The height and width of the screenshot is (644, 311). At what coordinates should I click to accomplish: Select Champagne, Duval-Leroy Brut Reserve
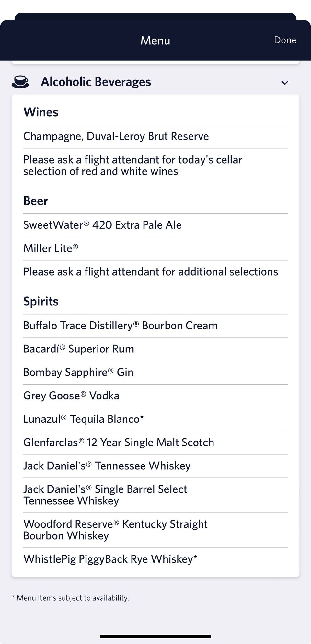(116, 136)
